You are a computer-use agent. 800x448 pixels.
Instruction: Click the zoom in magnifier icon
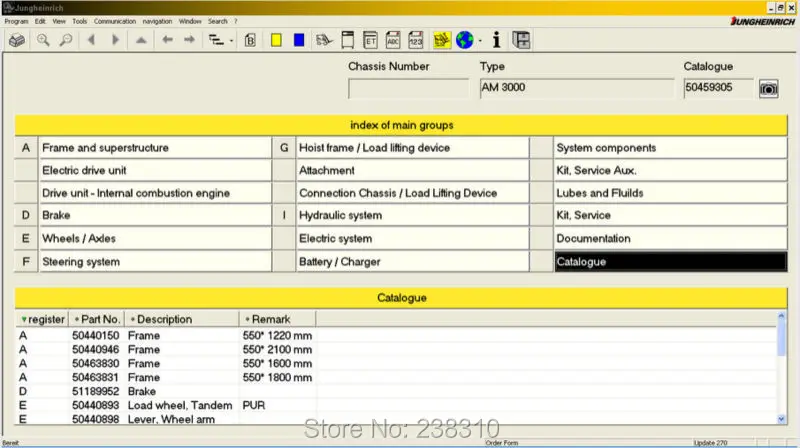click(43, 40)
